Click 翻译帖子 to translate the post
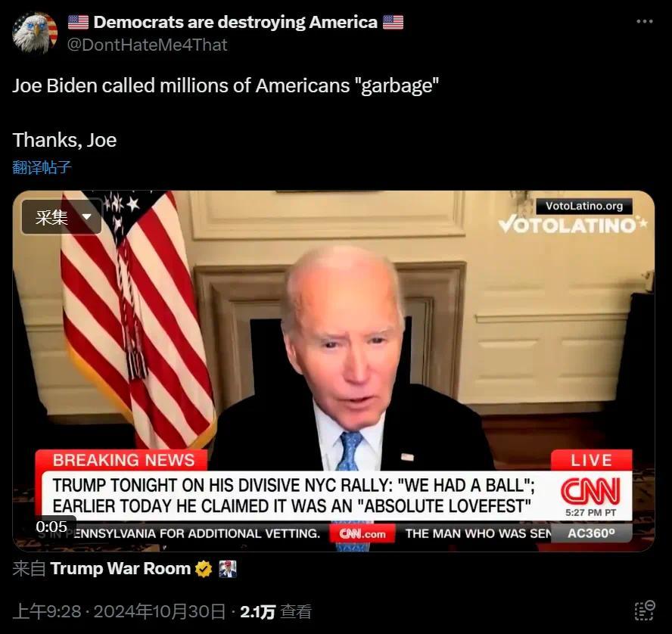 (42, 167)
